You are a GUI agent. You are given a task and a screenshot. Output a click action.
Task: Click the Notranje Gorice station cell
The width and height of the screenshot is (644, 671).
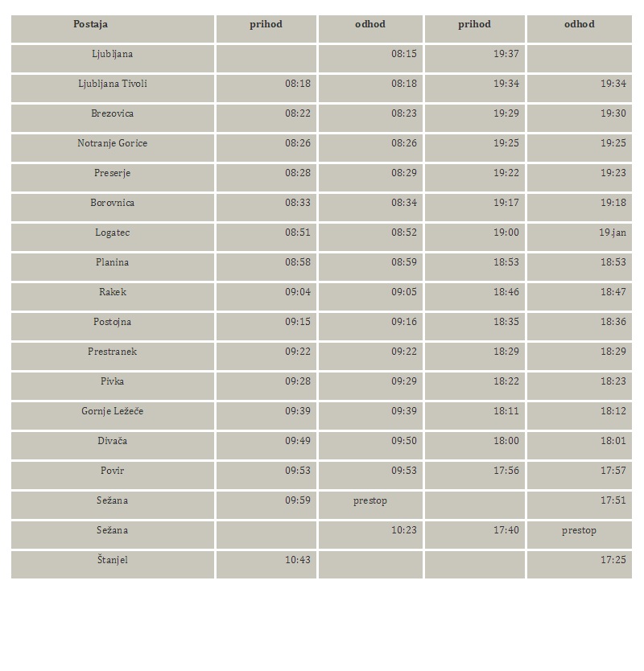[x=113, y=148]
